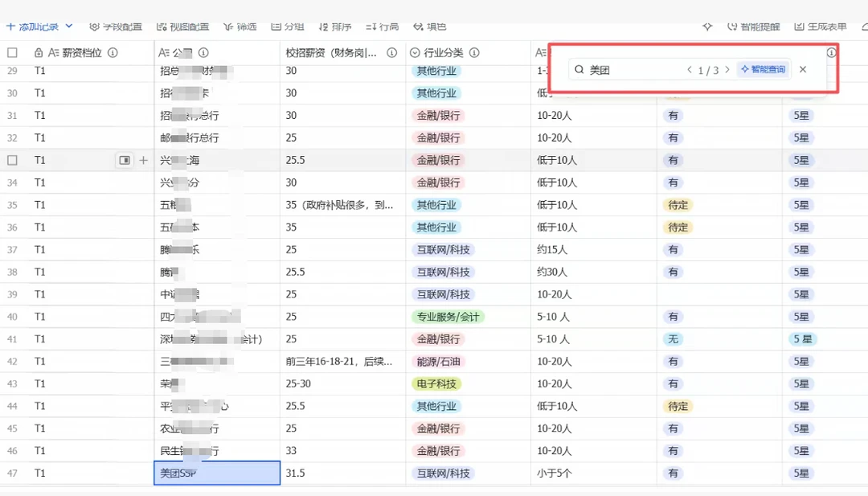Open the 排序 sort option
The image size is (868, 496).
click(x=335, y=27)
